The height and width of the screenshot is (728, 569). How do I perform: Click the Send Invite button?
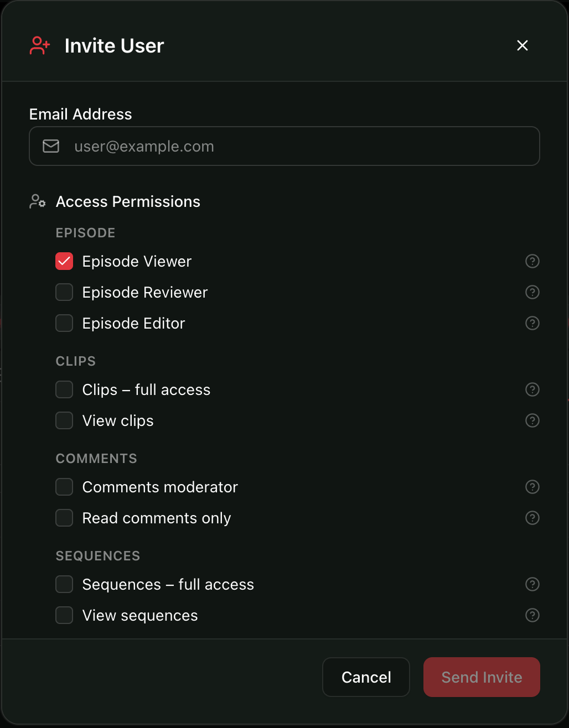click(481, 677)
